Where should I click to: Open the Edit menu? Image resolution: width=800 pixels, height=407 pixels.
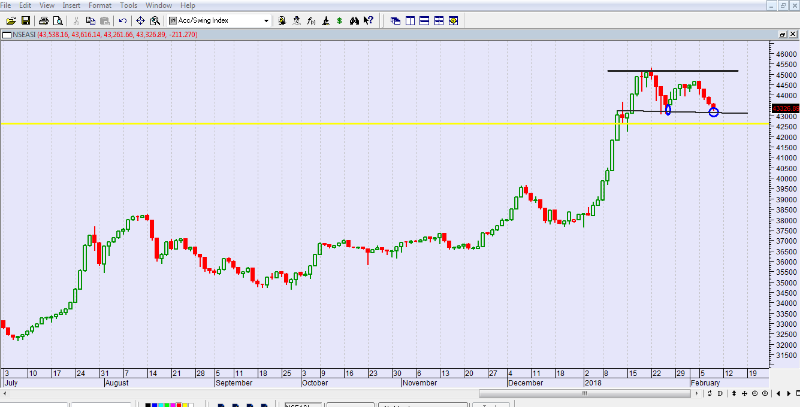25,6
